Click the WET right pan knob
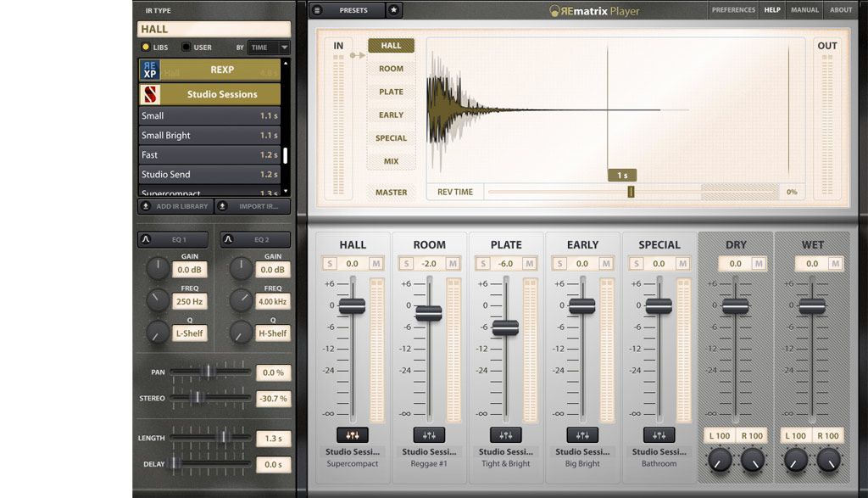Viewport: 868px width, 498px height. click(x=829, y=460)
